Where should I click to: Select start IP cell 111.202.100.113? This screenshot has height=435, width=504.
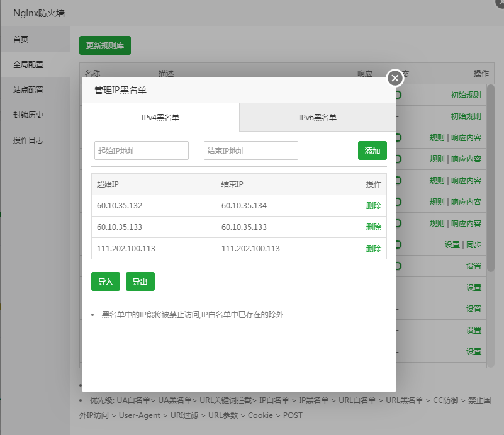coord(126,249)
